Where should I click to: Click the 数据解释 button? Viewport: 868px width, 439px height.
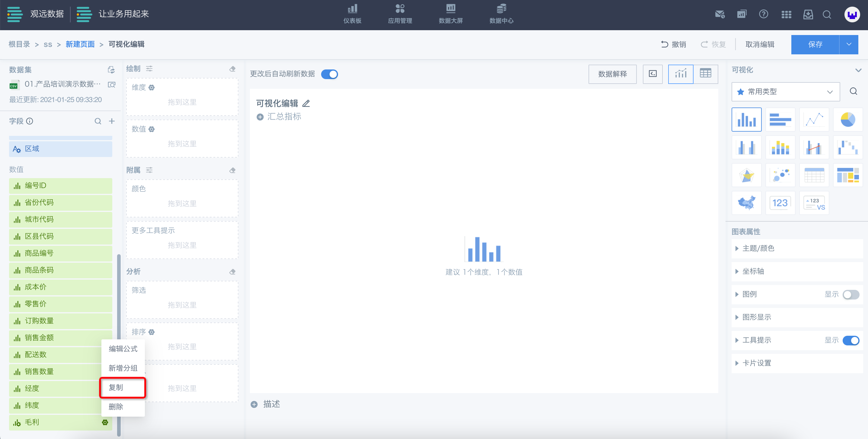click(x=612, y=74)
